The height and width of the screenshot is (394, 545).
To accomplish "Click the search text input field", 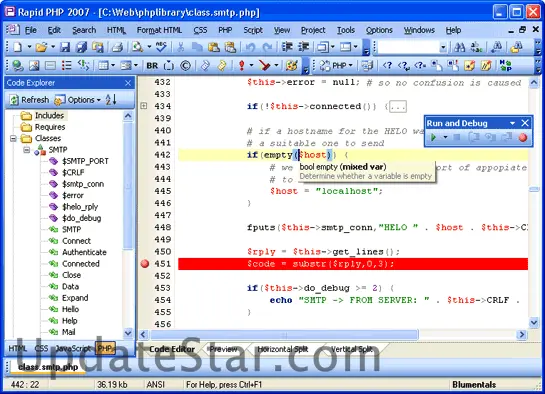I will [408, 47].
